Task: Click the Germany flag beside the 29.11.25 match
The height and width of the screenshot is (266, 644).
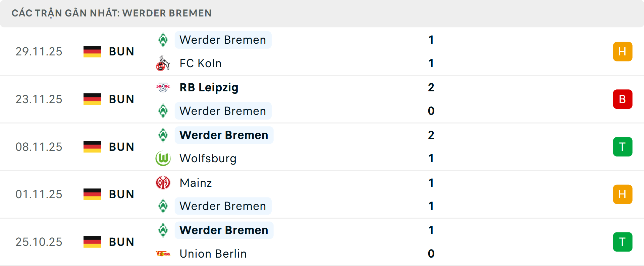Action: click(92, 51)
